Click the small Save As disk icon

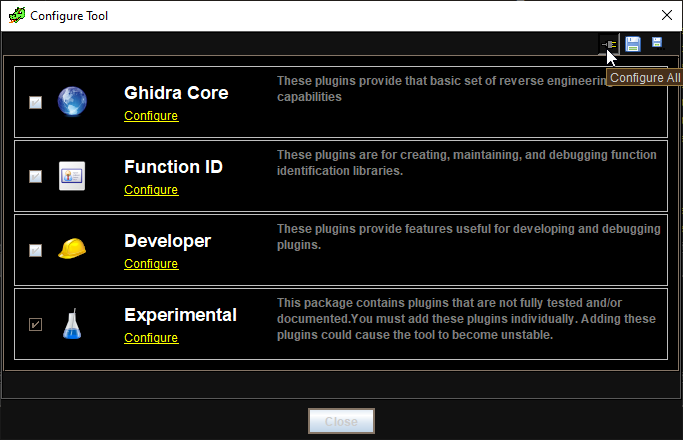(657, 42)
